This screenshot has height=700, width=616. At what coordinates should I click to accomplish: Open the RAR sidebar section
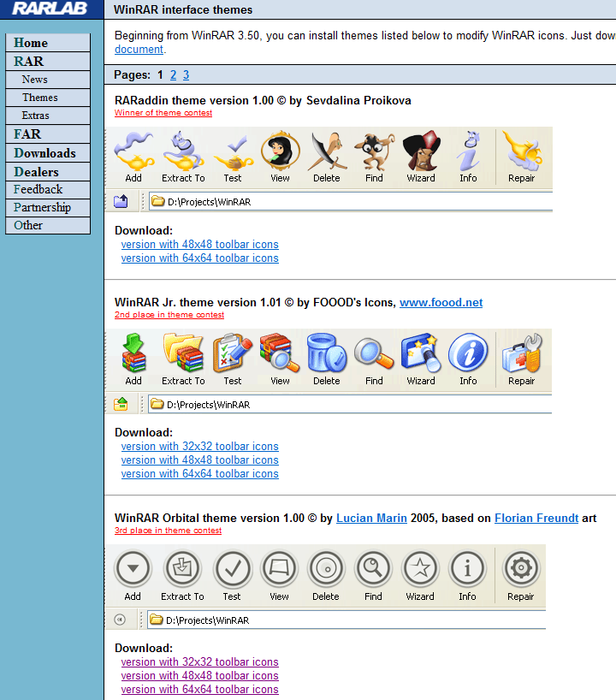(x=48, y=61)
